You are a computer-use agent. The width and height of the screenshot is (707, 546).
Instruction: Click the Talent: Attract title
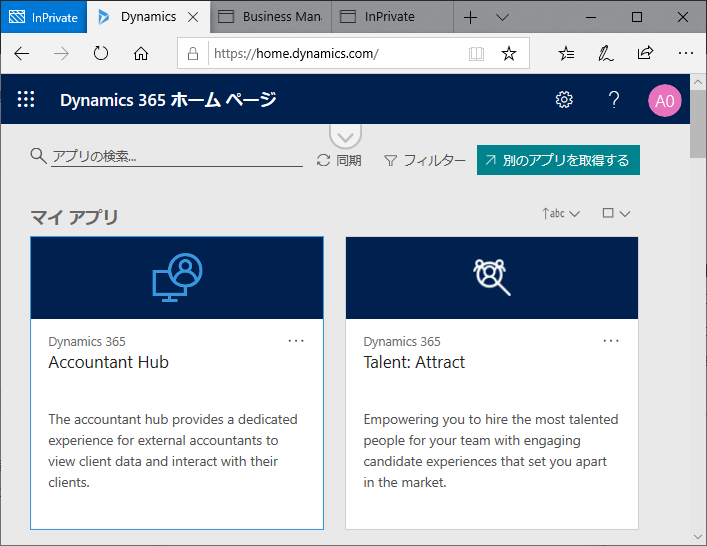tap(414, 362)
